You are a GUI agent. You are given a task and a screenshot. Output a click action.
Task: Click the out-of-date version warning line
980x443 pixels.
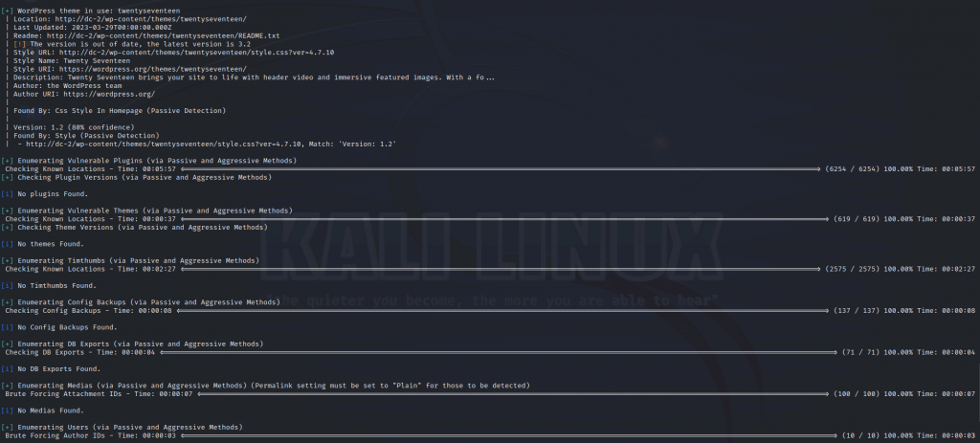click(x=132, y=44)
